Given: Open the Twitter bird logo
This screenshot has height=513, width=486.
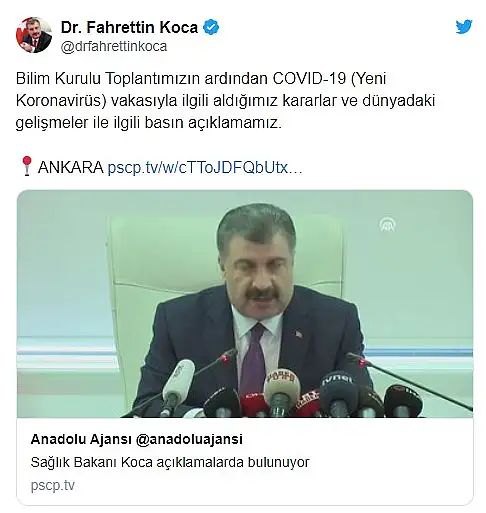Looking at the screenshot, I should [464, 27].
